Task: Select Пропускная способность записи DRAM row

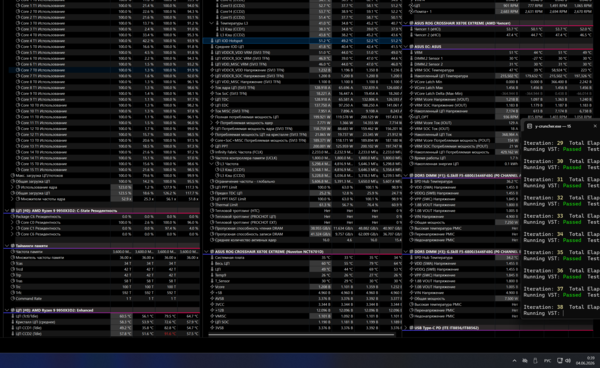Action: 303,234
